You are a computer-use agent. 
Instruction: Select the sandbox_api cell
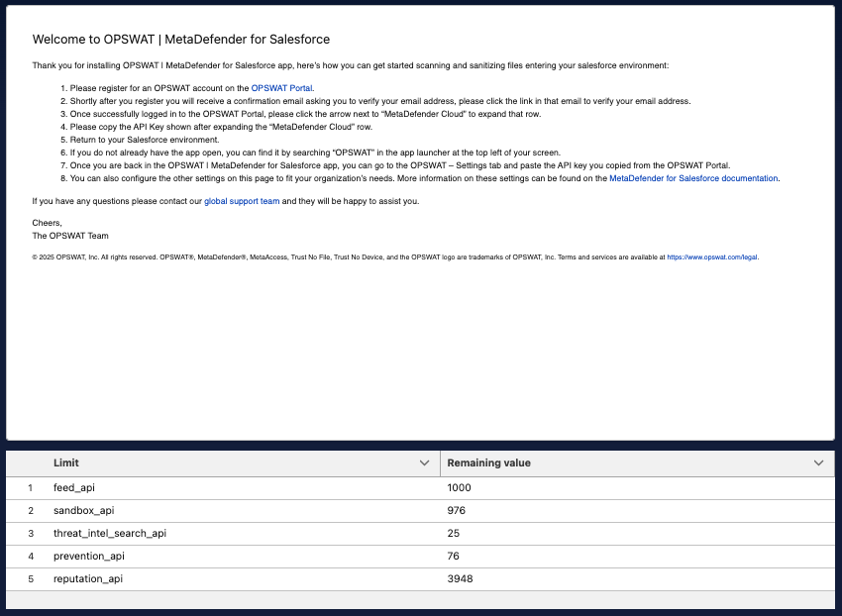83,510
